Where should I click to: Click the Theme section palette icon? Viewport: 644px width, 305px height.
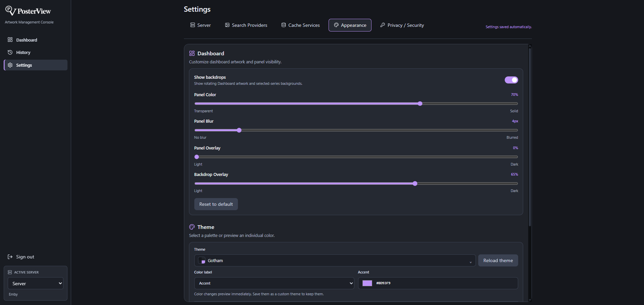click(x=192, y=227)
